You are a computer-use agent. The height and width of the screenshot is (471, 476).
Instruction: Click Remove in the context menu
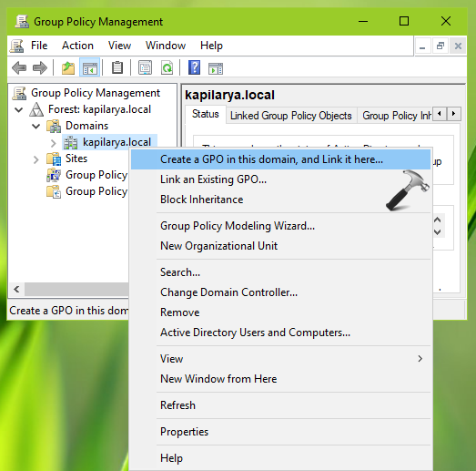pyautogui.click(x=281, y=312)
